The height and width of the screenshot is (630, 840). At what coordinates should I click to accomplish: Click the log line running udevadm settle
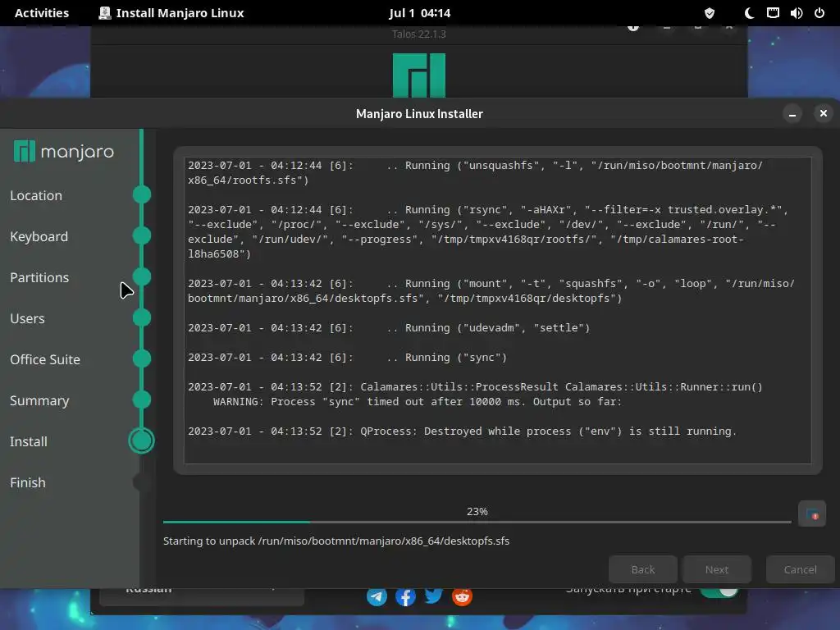coord(389,328)
